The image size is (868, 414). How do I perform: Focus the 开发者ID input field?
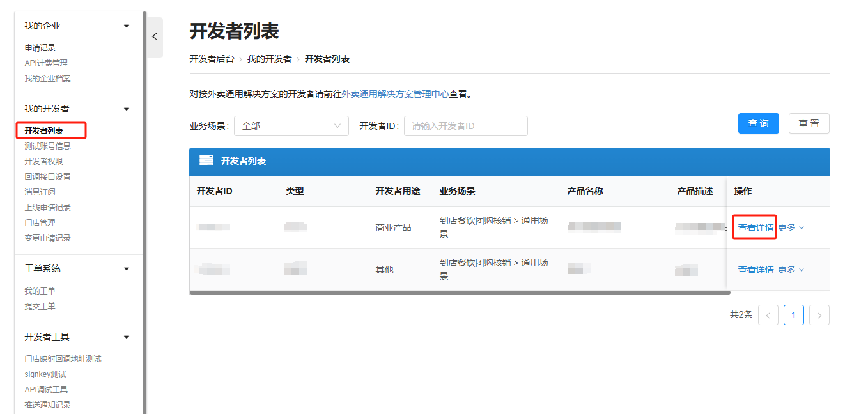[x=465, y=126]
